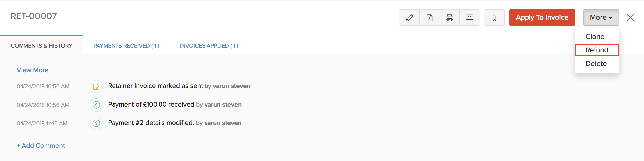Switch to Payments Received tab

tap(126, 46)
